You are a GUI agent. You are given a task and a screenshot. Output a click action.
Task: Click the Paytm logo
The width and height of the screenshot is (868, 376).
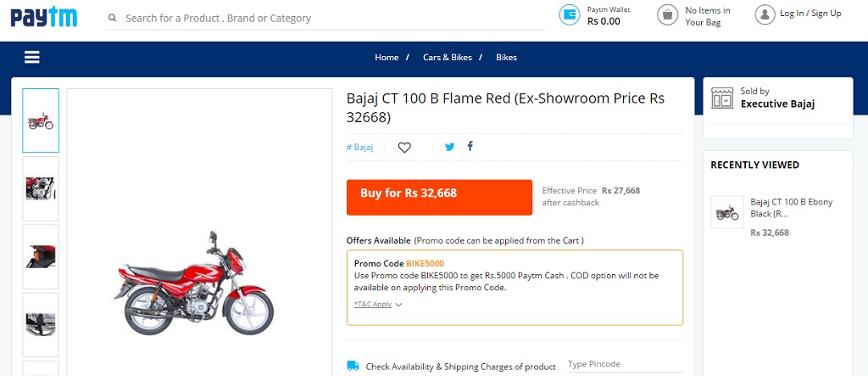tap(44, 15)
